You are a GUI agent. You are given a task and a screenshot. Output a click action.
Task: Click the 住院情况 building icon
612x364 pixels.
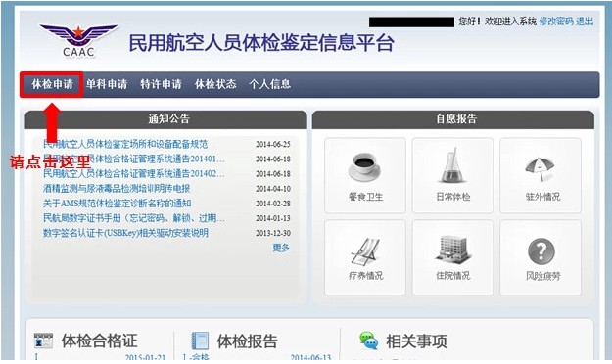452,249
